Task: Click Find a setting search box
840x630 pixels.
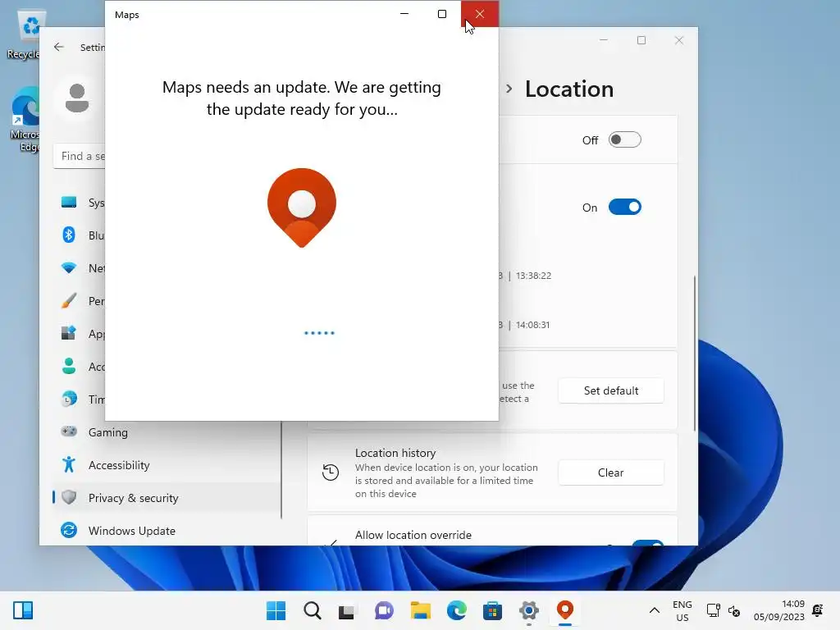Action: point(80,156)
